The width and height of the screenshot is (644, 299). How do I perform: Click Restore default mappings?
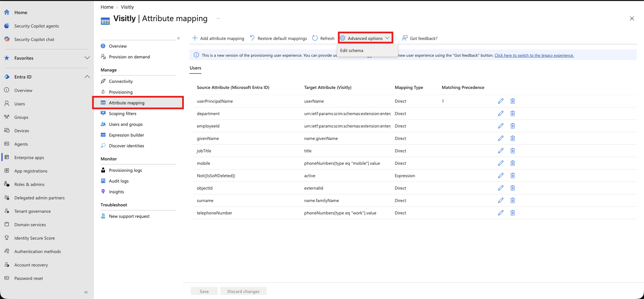pyautogui.click(x=278, y=38)
